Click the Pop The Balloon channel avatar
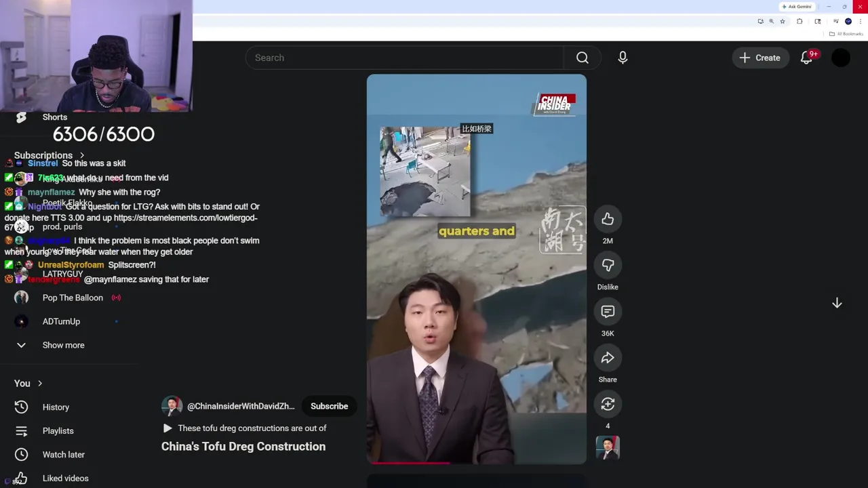Image resolution: width=868 pixels, height=488 pixels. pyautogui.click(x=21, y=298)
